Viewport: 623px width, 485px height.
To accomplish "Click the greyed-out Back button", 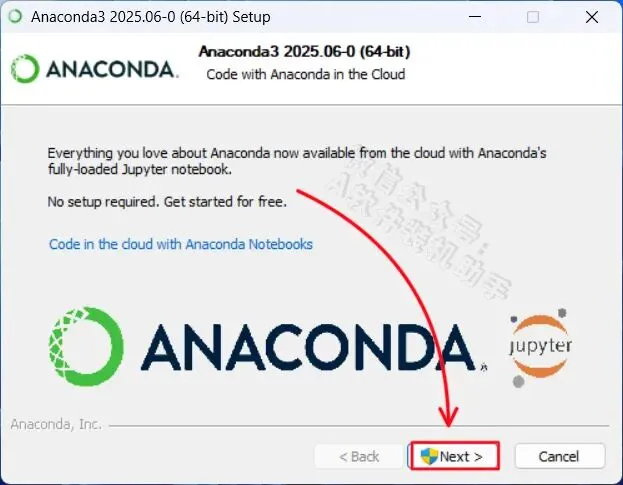I will (359, 456).
